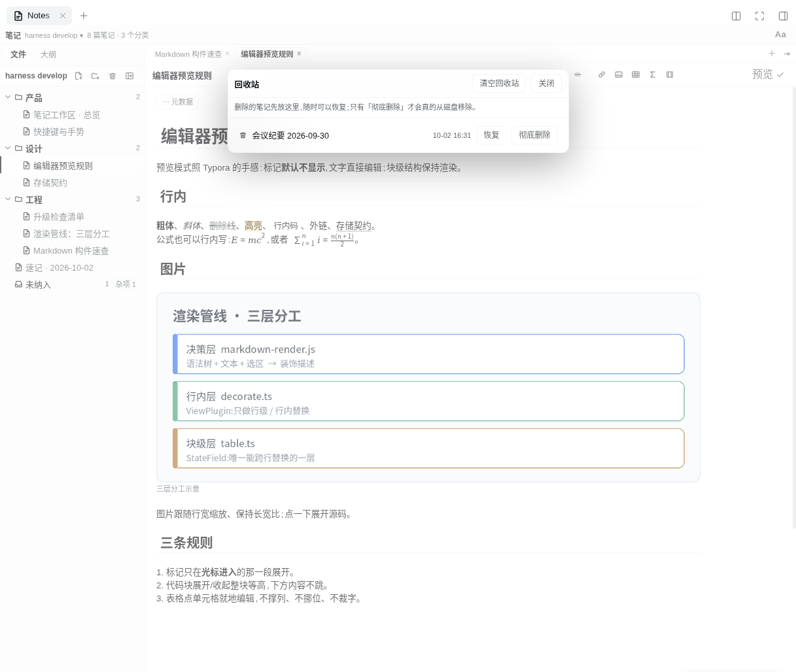The width and height of the screenshot is (796, 672).
Task: Click the columns layout icon in editor toolbar
Action: click(x=670, y=75)
